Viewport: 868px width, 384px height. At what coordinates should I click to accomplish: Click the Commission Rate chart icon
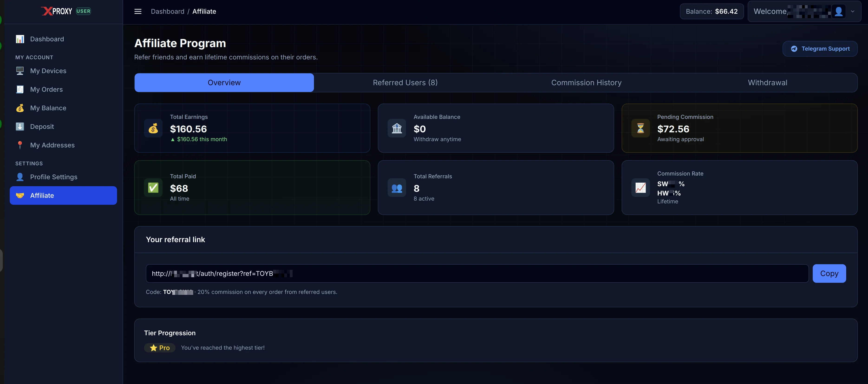pos(641,187)
